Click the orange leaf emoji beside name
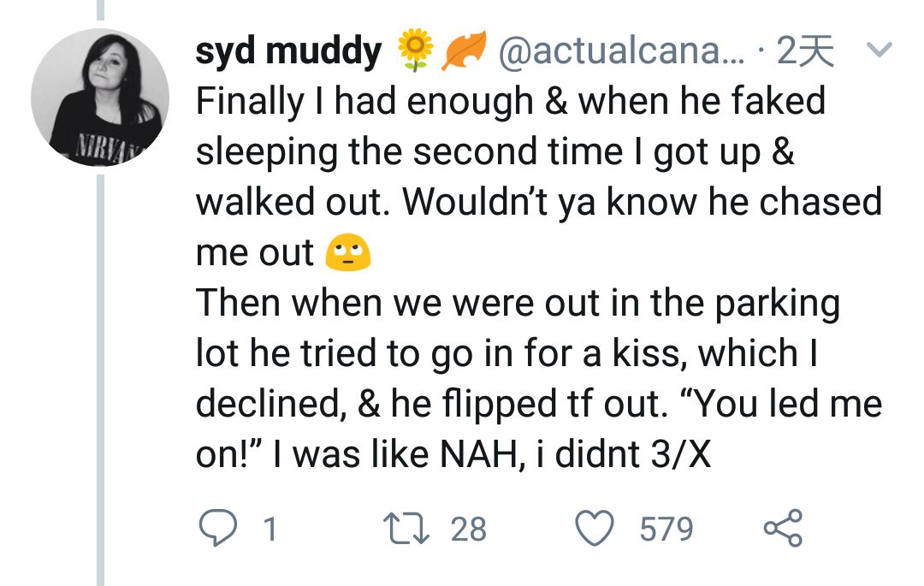Image resolution: width=924 pixels, height=586 pixels. [x=463, y=51]
